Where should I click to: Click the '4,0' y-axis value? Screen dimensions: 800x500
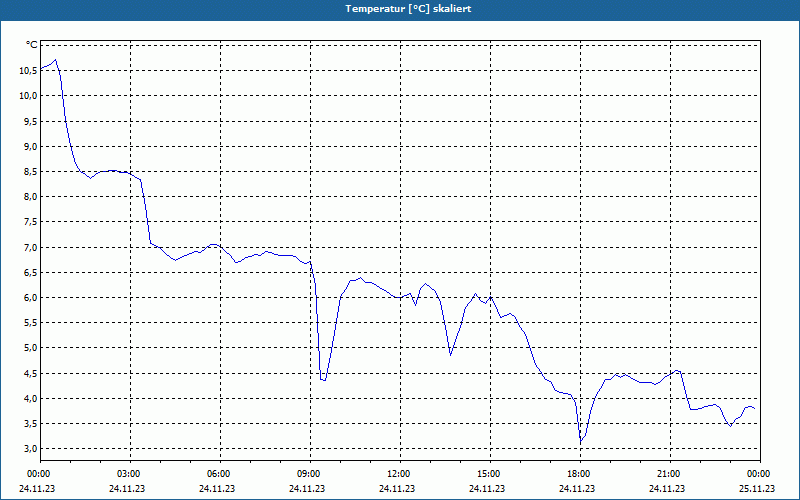point(30,398)
